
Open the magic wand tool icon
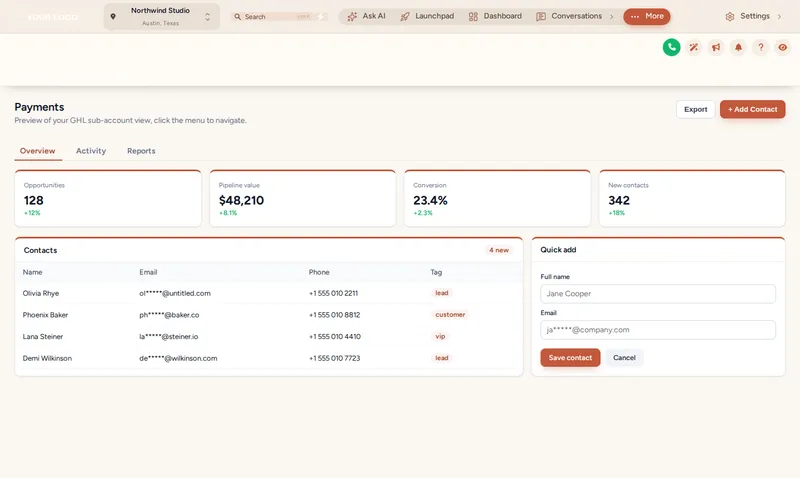(x=694, y=47)
